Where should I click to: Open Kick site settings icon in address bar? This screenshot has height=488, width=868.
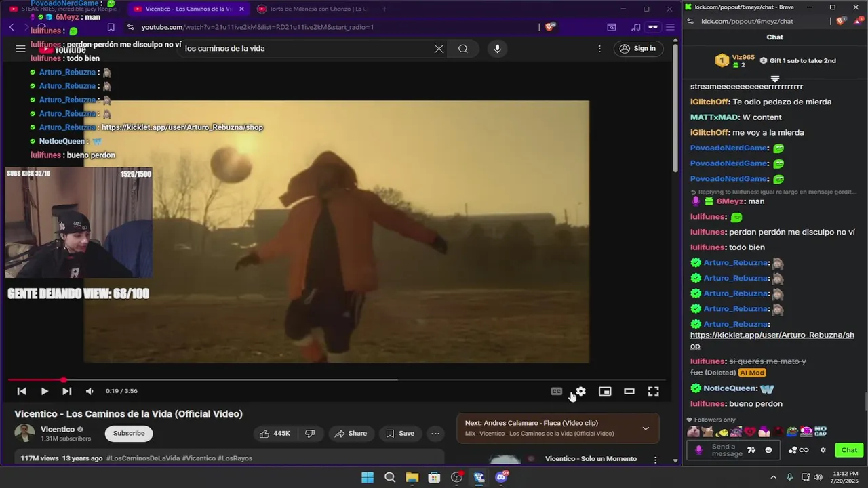tap(690, 21)
